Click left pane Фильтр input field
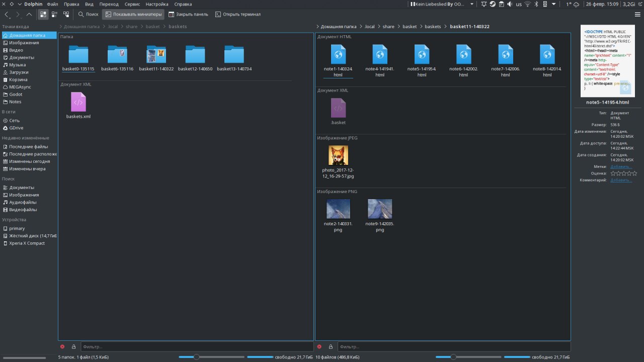This screenshot has height=362, width=644. click(197, 346)
